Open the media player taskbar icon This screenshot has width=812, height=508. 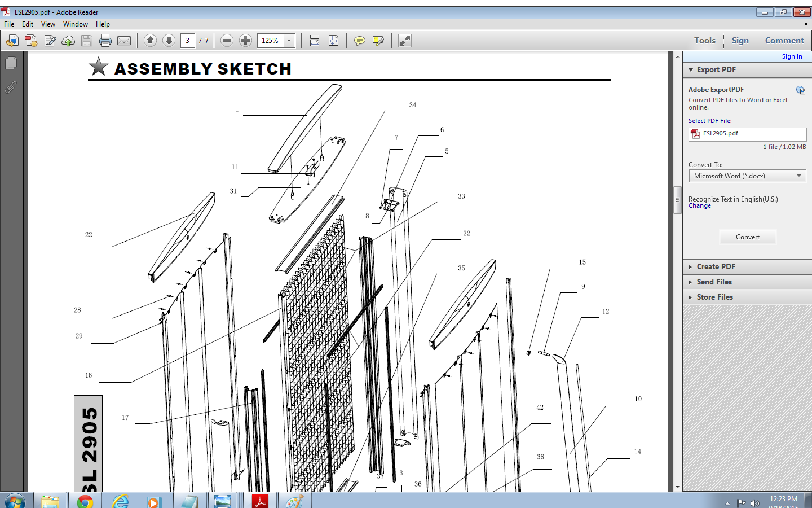[153, 501]
